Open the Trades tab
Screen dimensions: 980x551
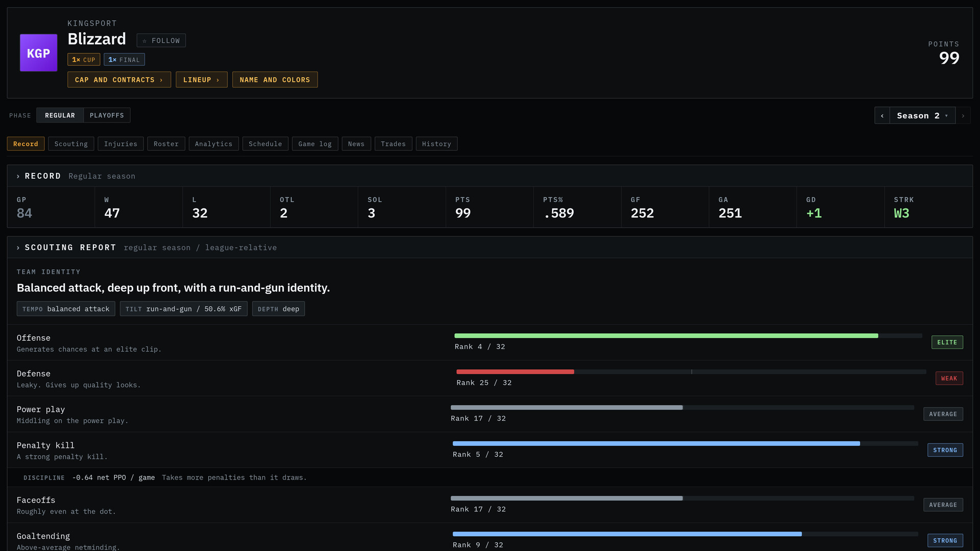click(393, 144)
